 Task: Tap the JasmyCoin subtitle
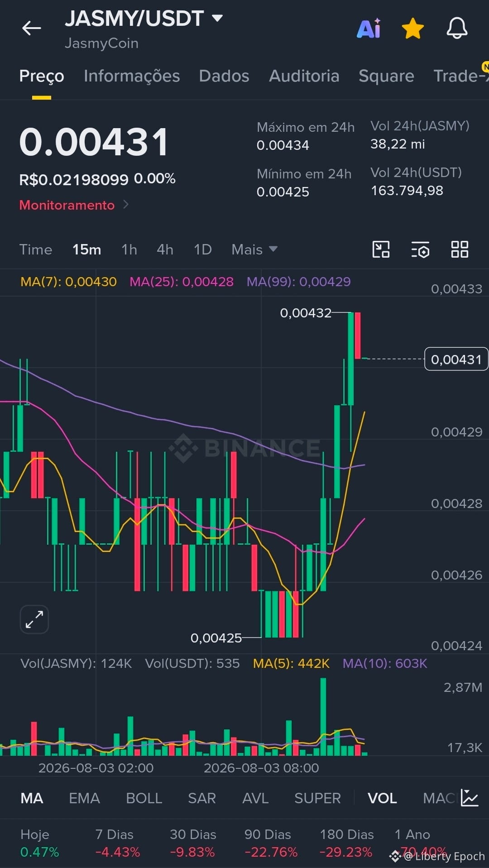[x=101, y=43]
